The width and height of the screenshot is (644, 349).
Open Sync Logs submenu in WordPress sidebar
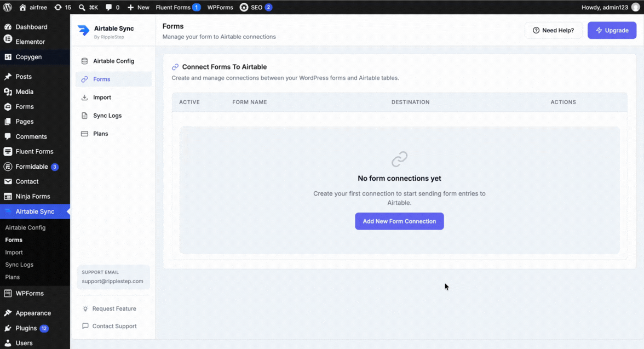click(19, 264)
